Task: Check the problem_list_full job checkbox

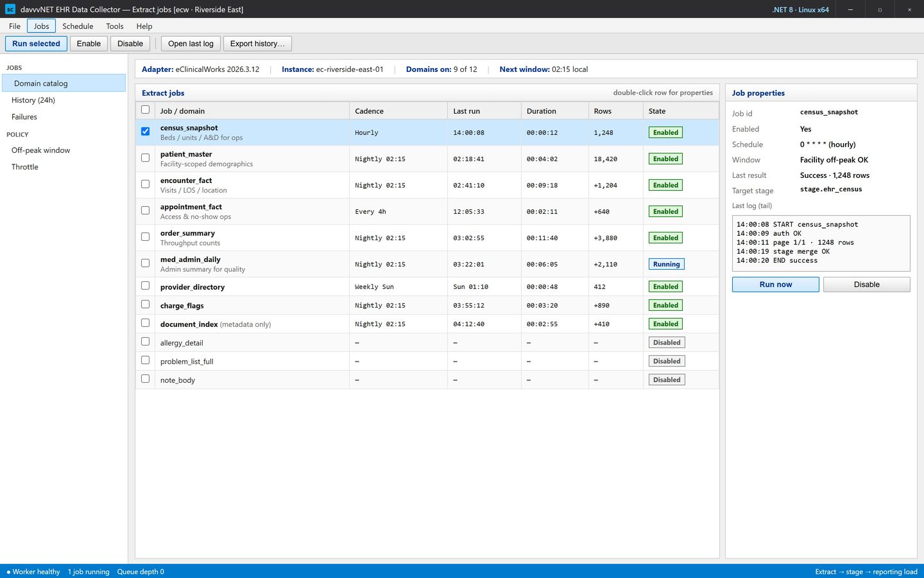Action: (146, 360)
